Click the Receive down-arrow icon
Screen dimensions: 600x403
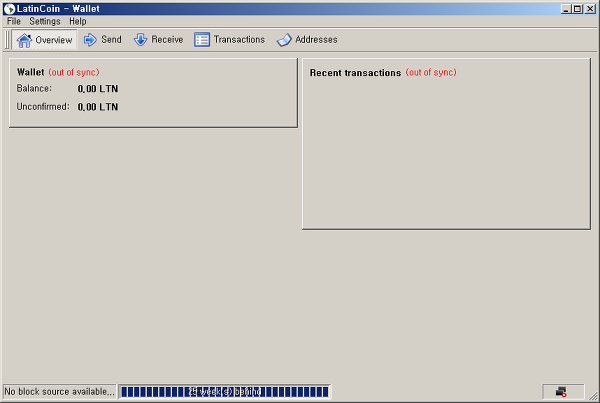click(140, 39)
